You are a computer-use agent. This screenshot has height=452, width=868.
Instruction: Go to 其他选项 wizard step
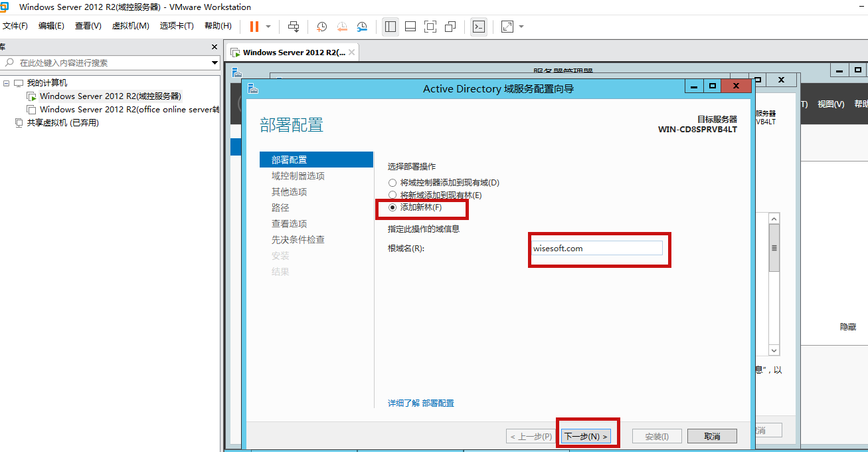click(289, 191)
